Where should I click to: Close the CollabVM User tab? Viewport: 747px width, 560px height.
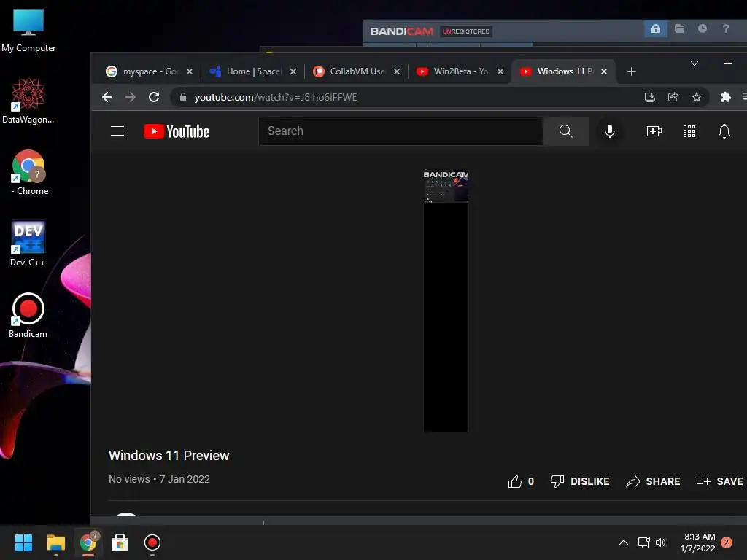coord(397,71)
